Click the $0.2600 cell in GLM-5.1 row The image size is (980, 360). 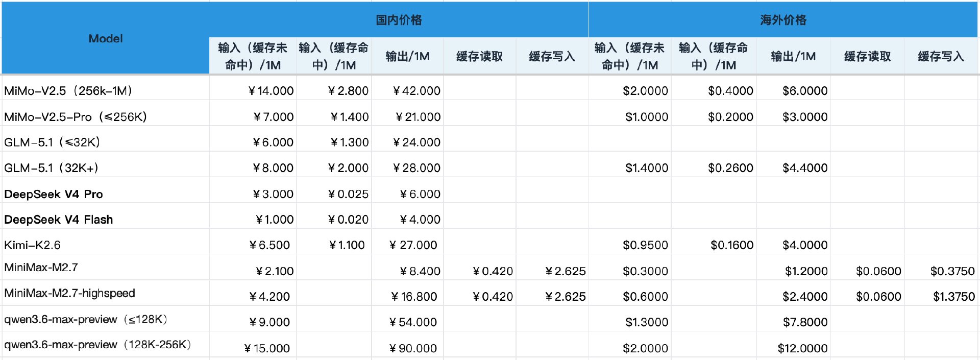click(730, 168)
